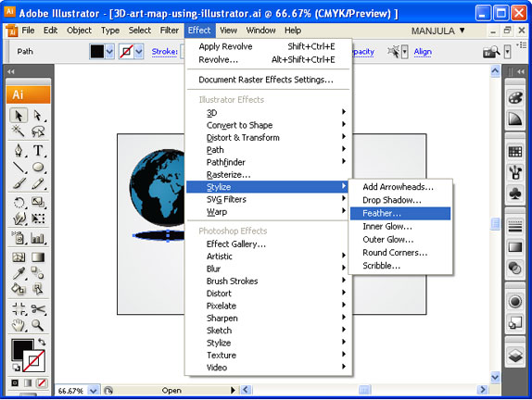The height and width of the screenshot is (400, 532).
Task: Swap fill and stroke colors
Action: [42, 342]
